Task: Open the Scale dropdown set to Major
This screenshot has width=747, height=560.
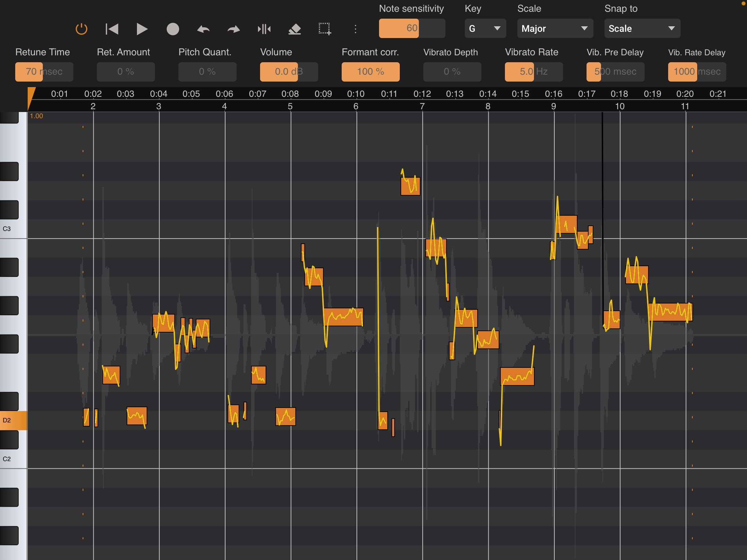Action: pos(555,28)
